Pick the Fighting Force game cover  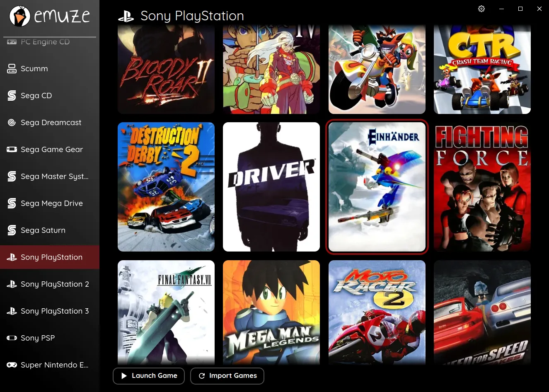[482, 187]
